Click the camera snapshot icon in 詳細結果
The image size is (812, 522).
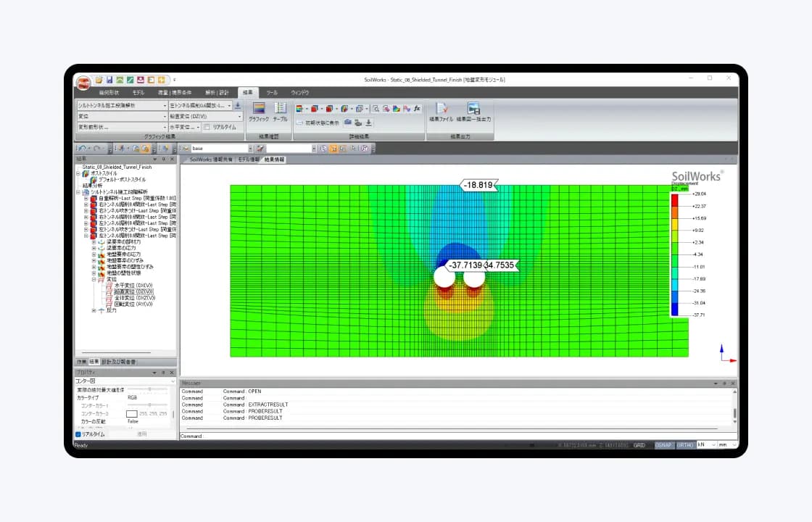tap(348, 123)
